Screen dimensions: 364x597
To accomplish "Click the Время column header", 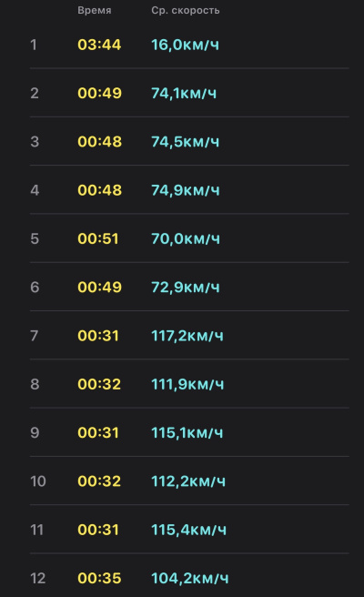I will [95, 10].
